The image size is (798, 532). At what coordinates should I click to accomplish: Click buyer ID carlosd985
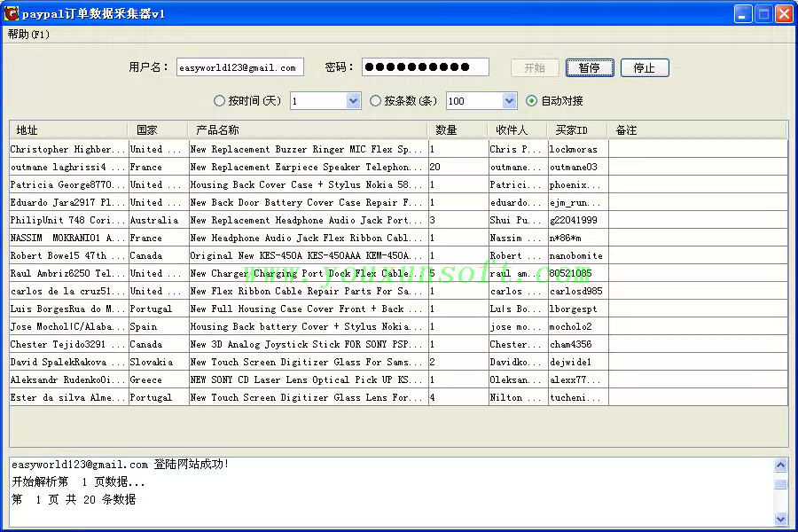(577, 291)
